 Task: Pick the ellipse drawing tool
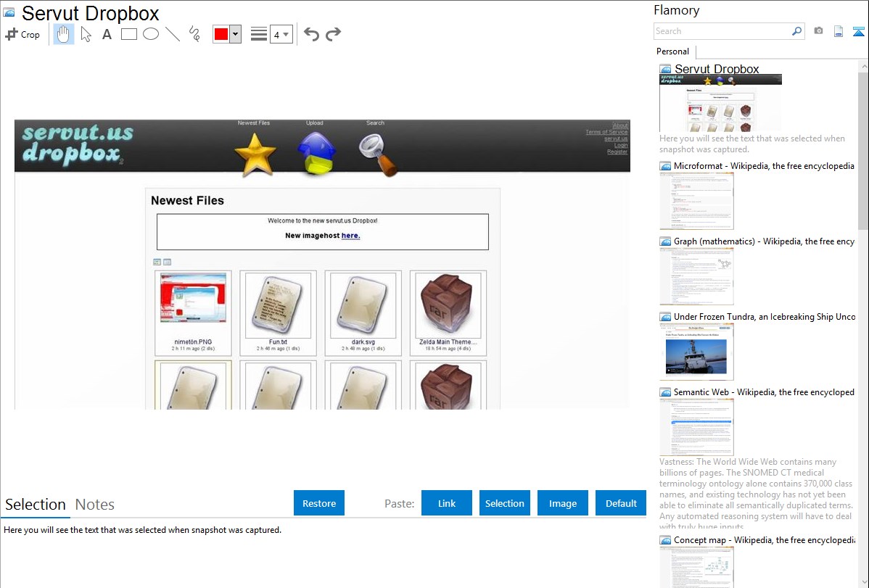pyautogui.click(x=151, y=34)
